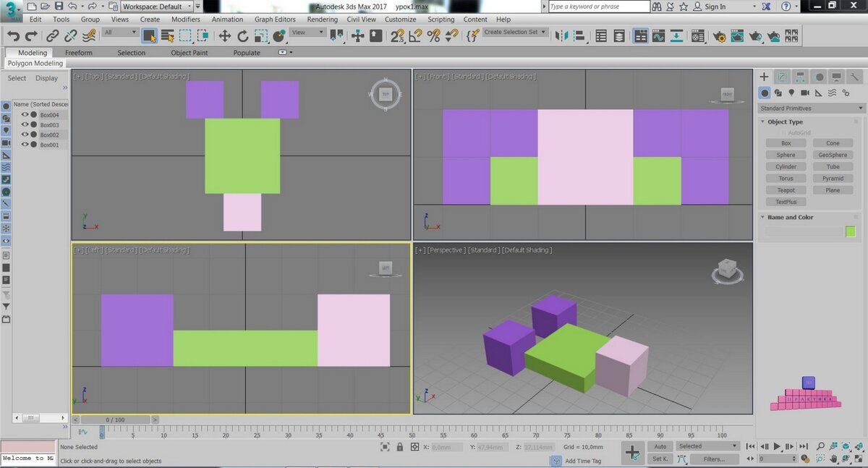This screenshot has height=468, width=868.
Task: Open the Selection Filter 'All' dropdown
Action: 120,33
